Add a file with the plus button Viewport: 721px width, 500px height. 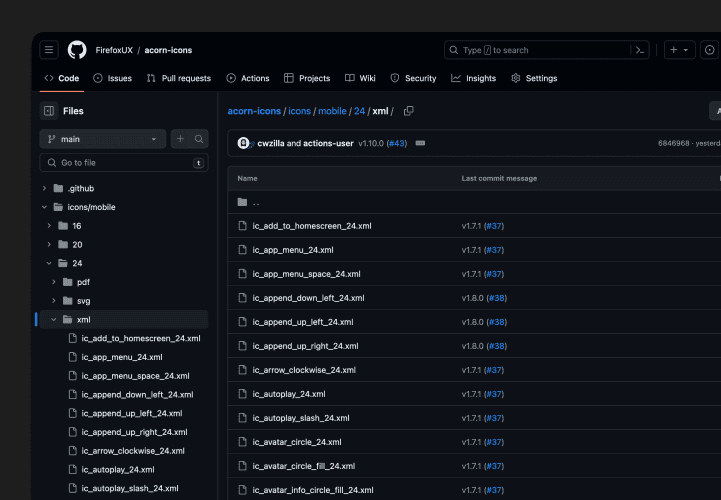(x=180, y=139)
